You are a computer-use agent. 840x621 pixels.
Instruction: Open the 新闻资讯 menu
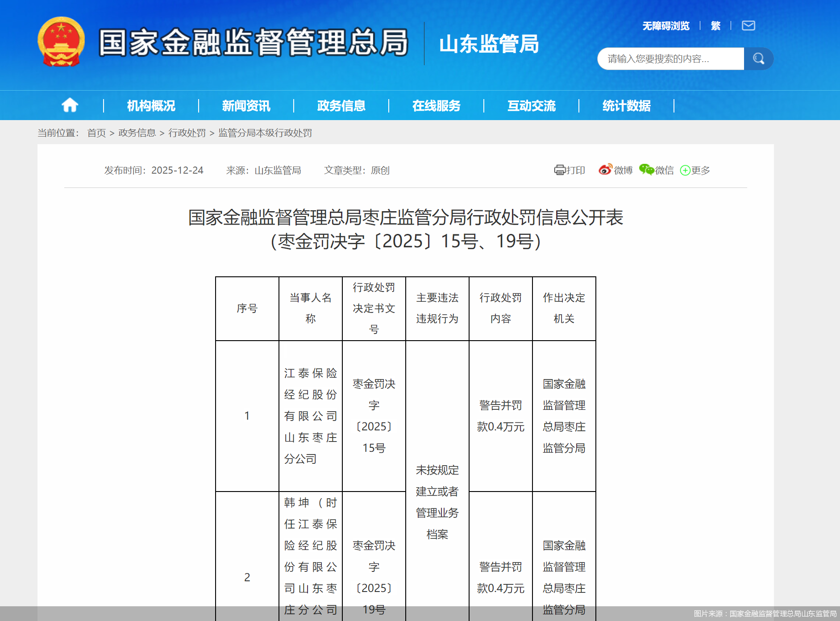245,105
